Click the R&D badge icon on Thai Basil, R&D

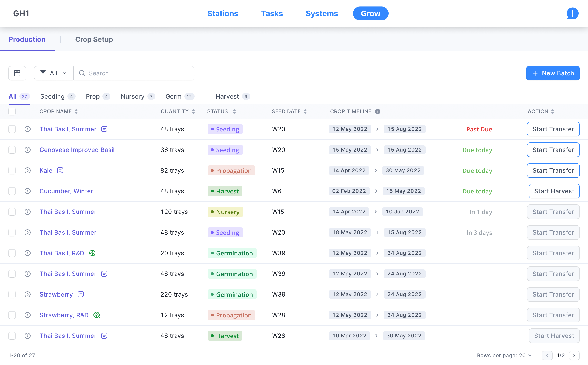92,253
